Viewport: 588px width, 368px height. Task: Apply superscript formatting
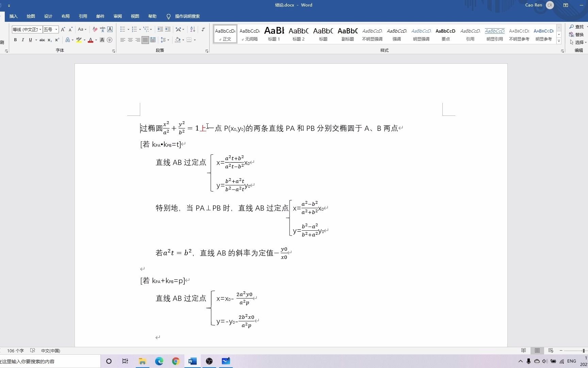[57, 40]
